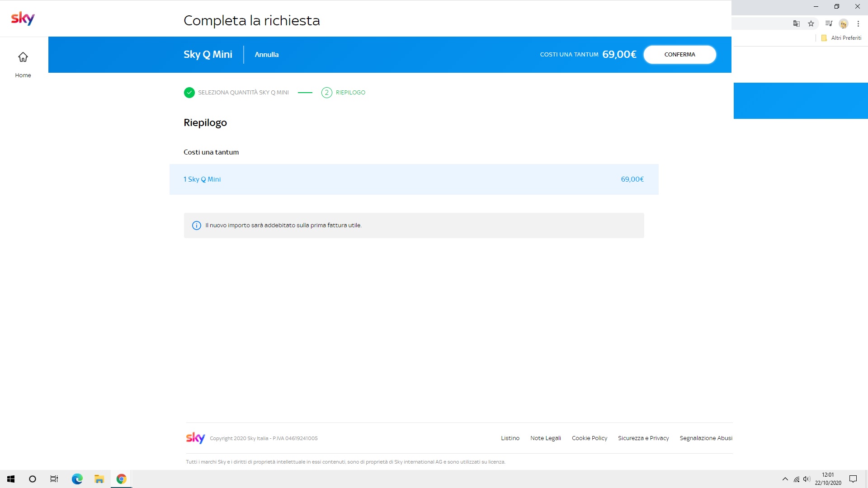Image resolution: width=868 pixels, height=488 pixels.
Task: Click the '1 Sky Q Mini' summary row
Action: tap(414, 179)
